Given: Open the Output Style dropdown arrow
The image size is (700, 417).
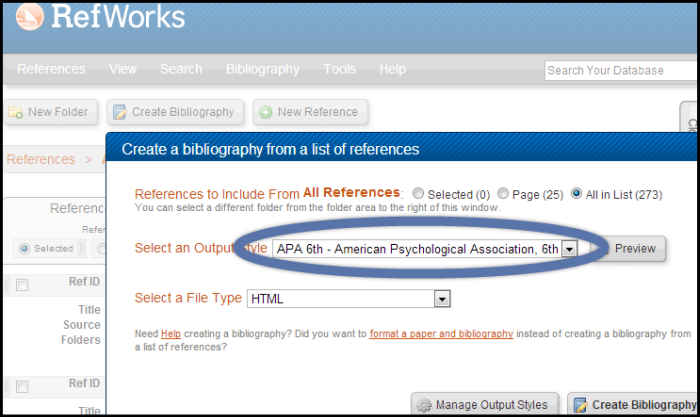Looking at the screenshot, I should pyautogui.click(x=569, y=249).
